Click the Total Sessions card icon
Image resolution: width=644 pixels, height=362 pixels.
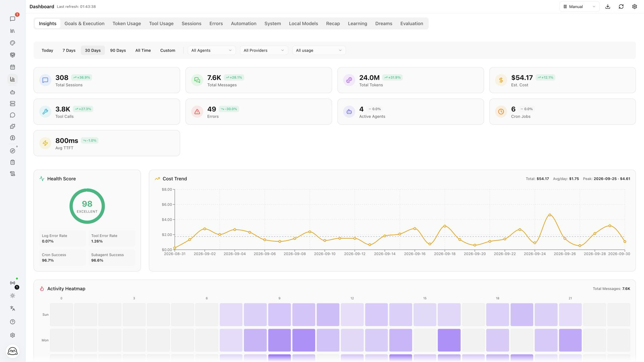pos(45,80)
